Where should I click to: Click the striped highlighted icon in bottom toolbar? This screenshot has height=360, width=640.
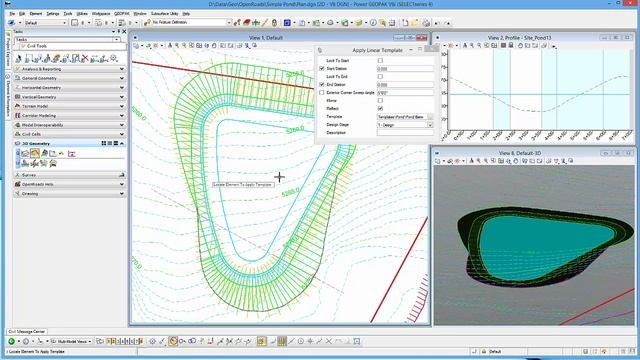[282, 341]
